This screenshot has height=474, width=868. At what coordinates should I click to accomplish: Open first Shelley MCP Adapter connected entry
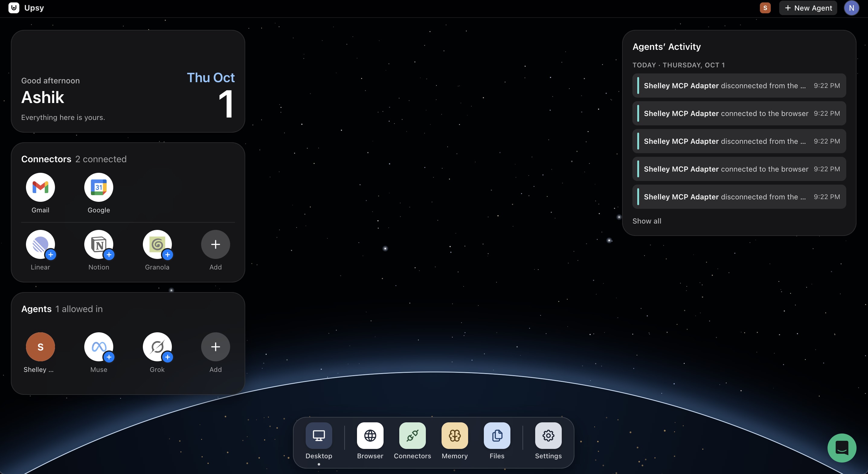click(x=739, y=113)
